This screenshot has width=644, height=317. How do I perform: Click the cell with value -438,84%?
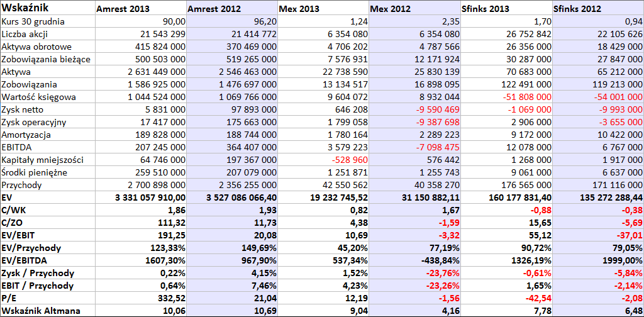(414, 261)
